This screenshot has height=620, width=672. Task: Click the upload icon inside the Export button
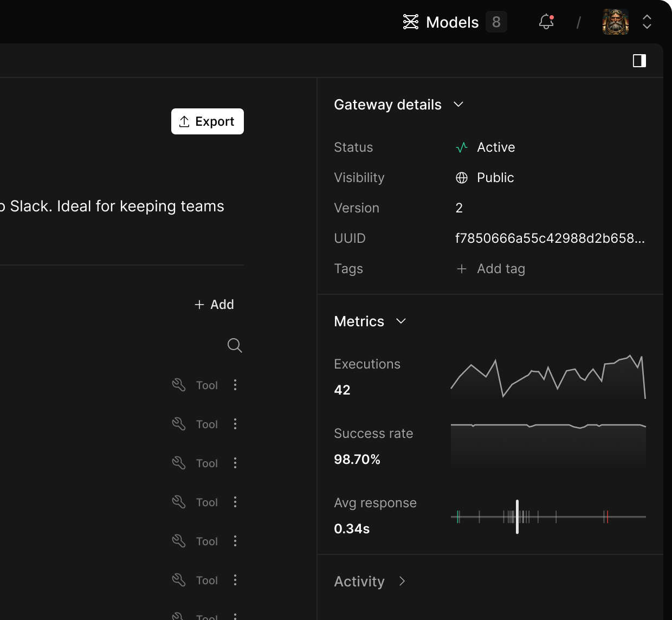pos(184,121)
